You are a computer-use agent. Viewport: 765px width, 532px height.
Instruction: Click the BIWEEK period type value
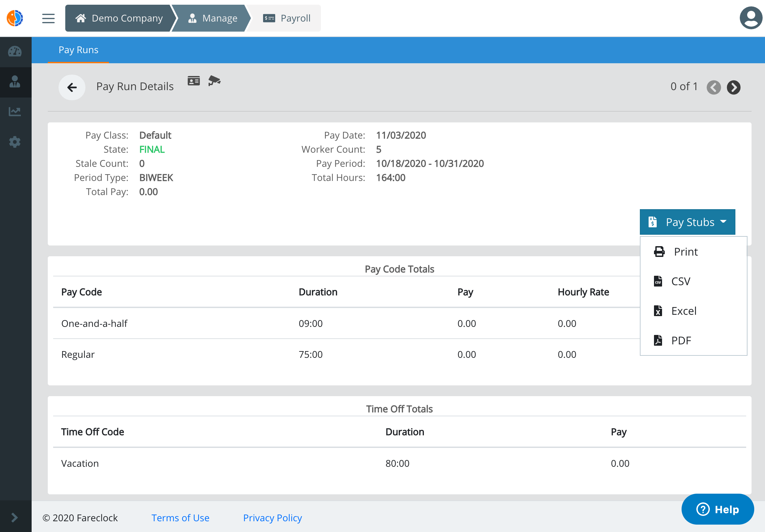click(x=156, y=178)
